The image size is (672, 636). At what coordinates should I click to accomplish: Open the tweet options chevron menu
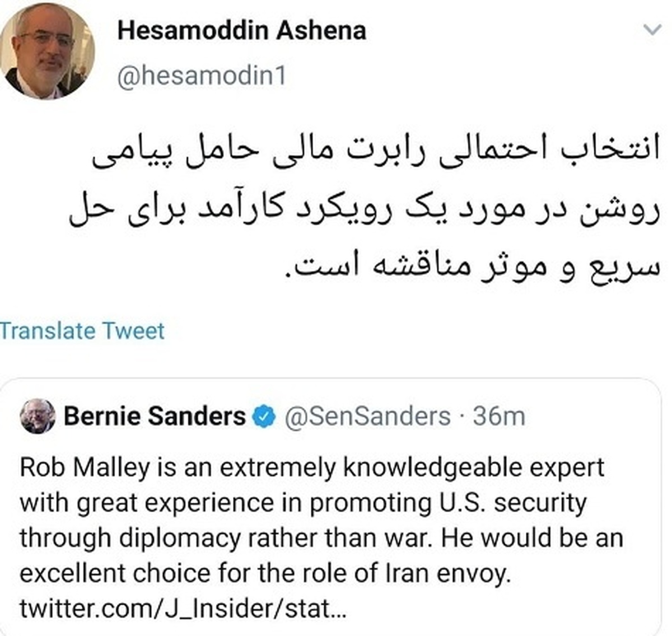click(x=651, y=30)
